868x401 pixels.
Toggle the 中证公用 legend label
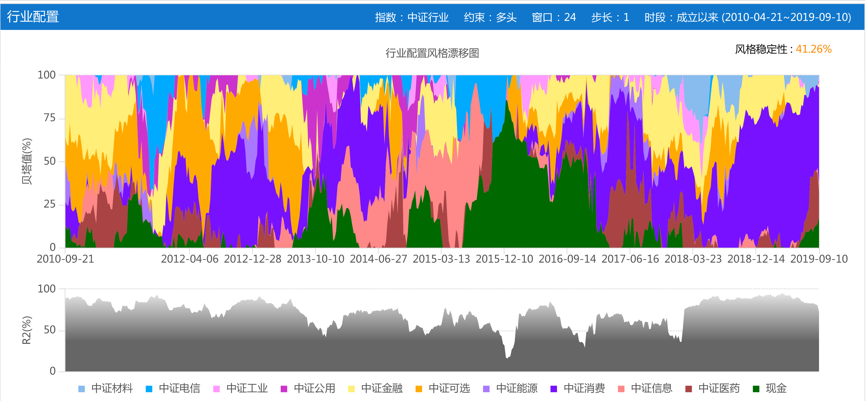coord(315,388)
